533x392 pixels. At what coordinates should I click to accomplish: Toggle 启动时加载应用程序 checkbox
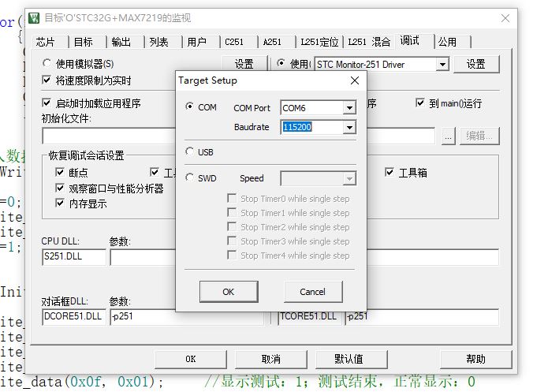point(47,103)
